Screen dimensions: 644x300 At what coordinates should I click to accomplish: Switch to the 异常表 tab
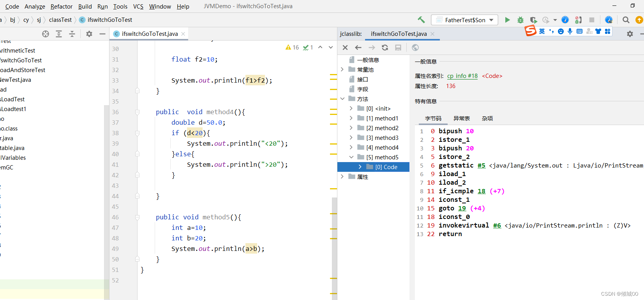pyautogui.click(x=462, y=118)
